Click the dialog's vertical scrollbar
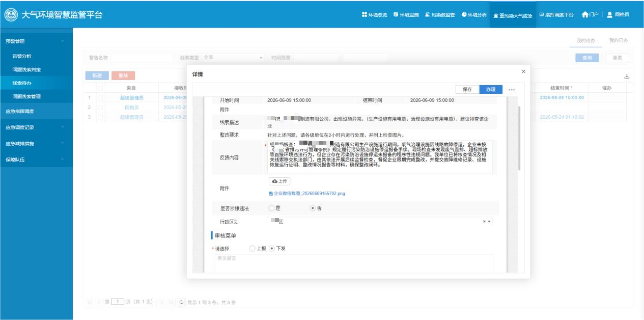 coord(519,138)
